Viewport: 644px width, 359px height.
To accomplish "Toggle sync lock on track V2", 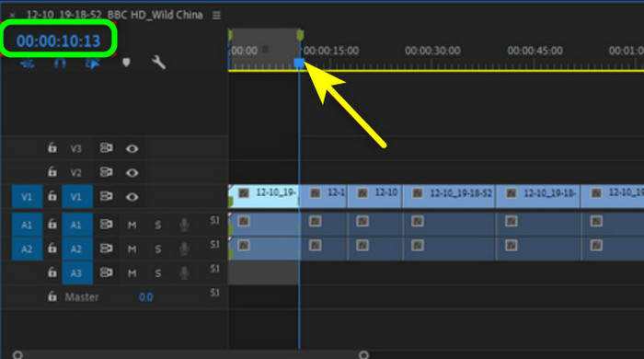I will (106, 172).
